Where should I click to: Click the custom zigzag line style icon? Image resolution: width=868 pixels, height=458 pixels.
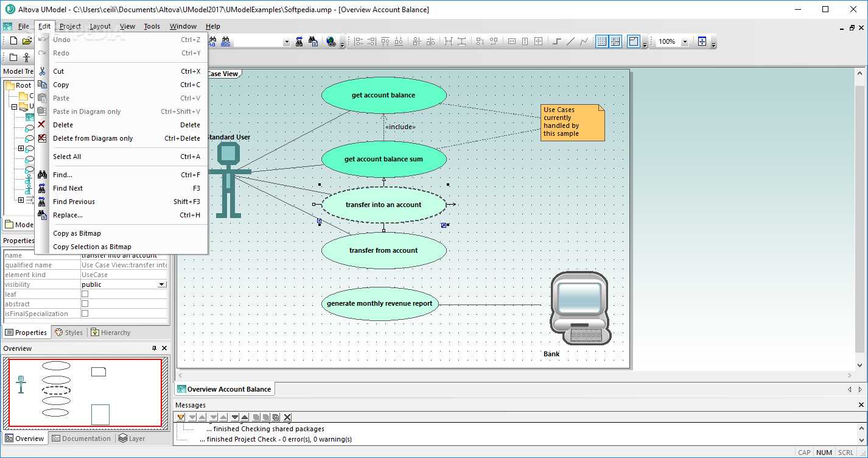(584, 41)
